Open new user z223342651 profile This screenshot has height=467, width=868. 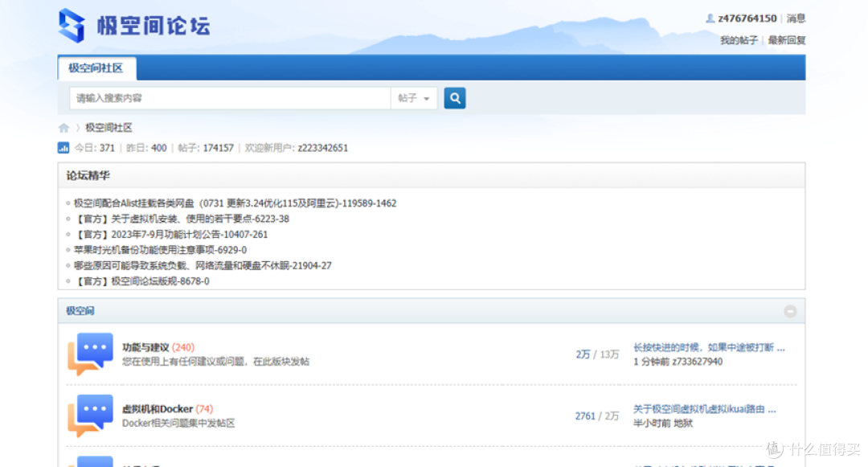click(323, 148)
